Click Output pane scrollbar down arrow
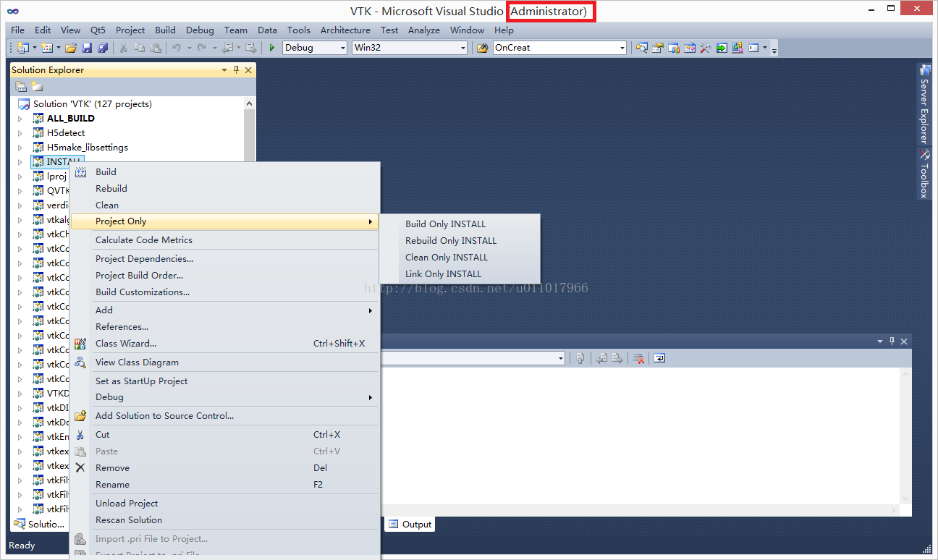 [905, 499]
